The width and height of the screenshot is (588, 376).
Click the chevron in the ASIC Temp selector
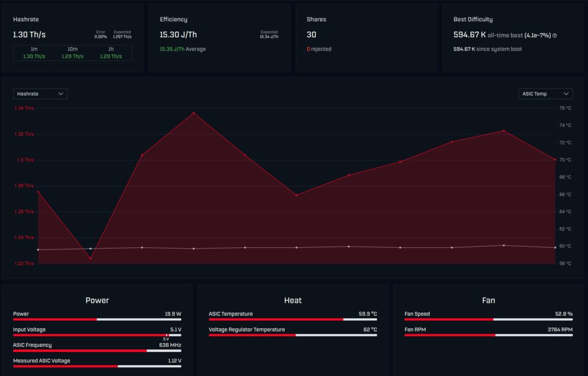pos(566,94)
